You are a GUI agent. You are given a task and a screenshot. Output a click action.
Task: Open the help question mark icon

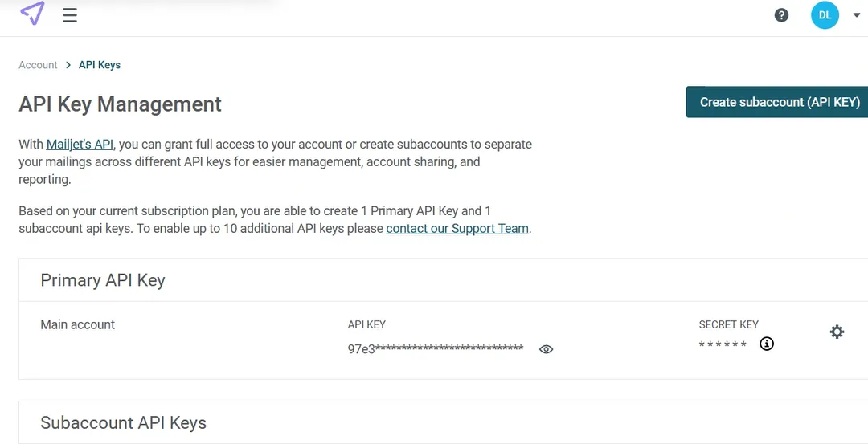click(781, 15)
